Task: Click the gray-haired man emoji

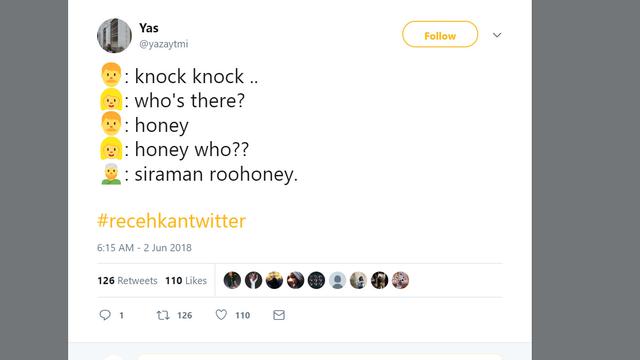Action: point(111,174)
